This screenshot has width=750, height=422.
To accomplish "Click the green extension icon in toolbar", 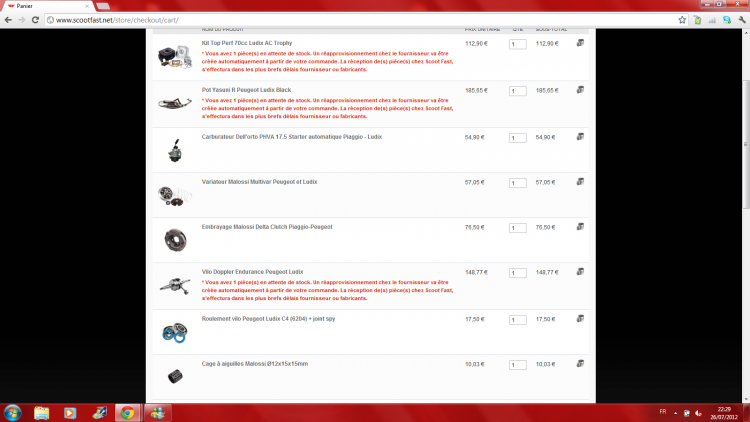I will tap(698, 20).
